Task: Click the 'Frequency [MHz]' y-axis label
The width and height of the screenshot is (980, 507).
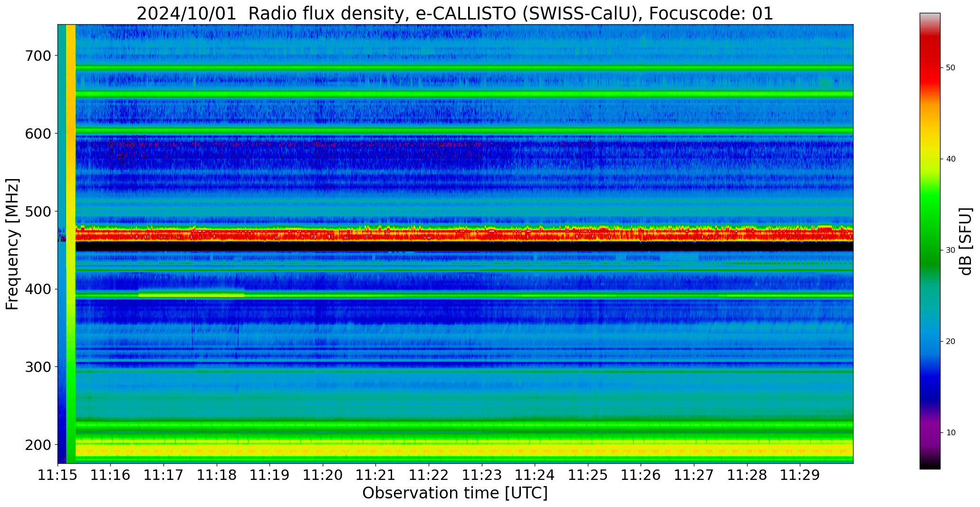Action: (x=12, y=244)
